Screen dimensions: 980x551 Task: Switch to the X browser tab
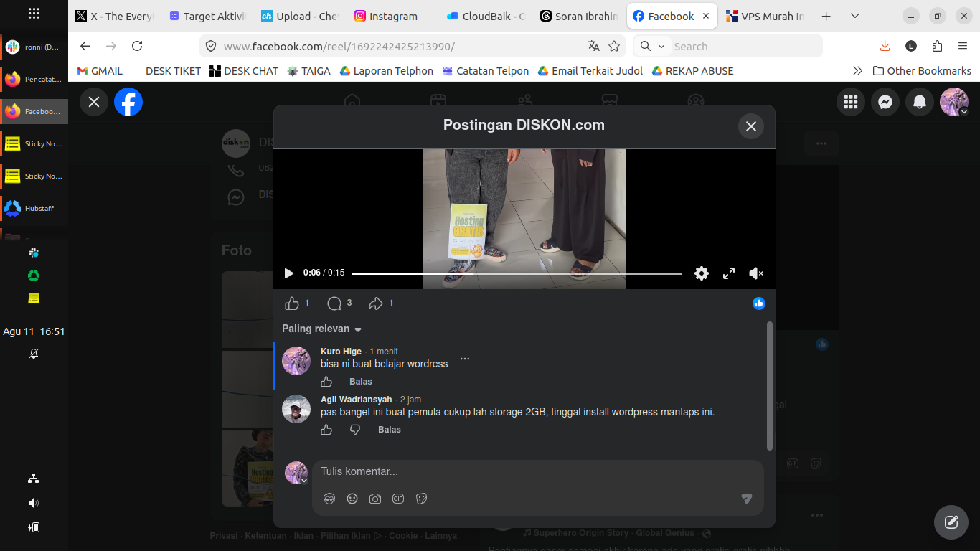(x=116, y=16)
